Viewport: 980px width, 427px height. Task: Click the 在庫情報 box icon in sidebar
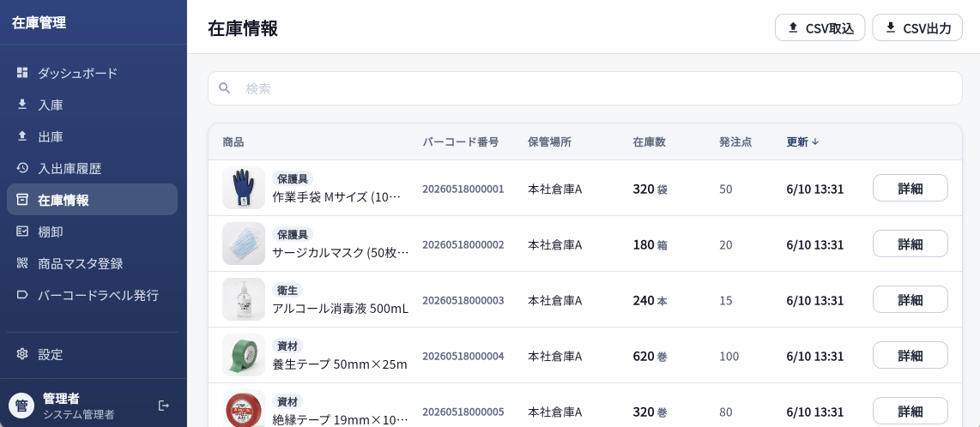coord(22,200)
